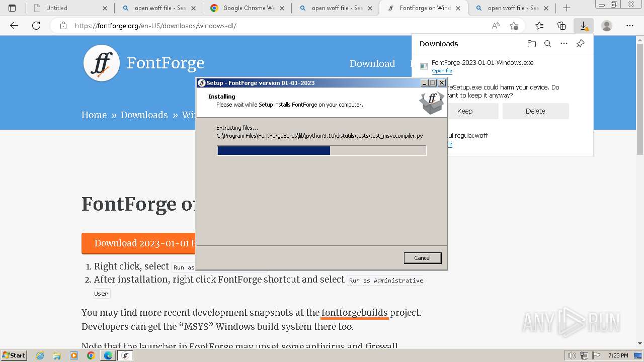Add this page to favorites
The height and width of the screenshot is (362, 644).
pos(514,26)
